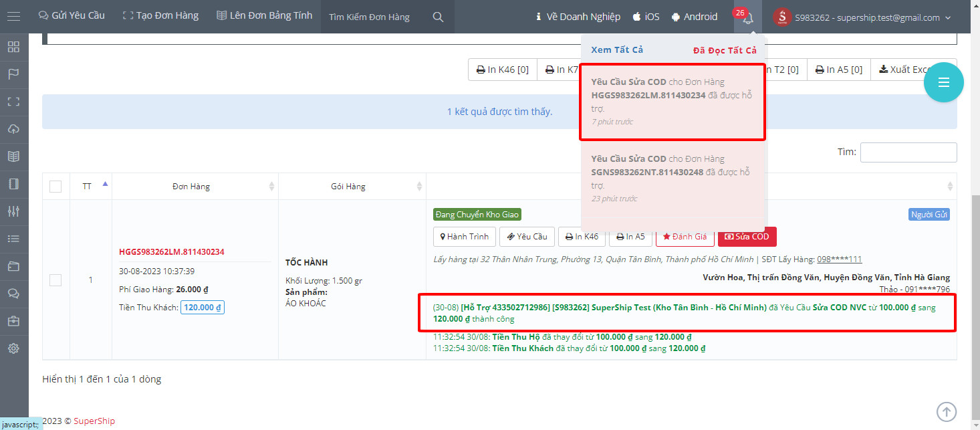Click the SuperShip account avatar logo

(x=781, y=17)
